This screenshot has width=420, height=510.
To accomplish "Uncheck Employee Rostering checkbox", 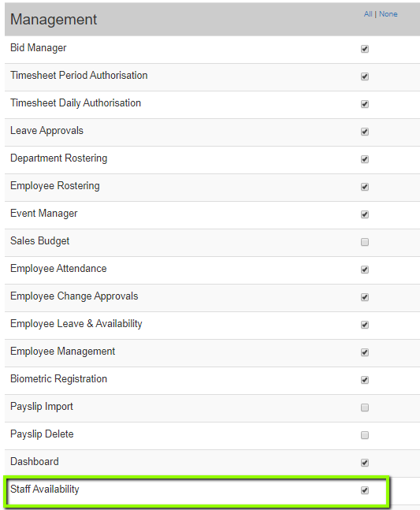I will click(364, 187).
